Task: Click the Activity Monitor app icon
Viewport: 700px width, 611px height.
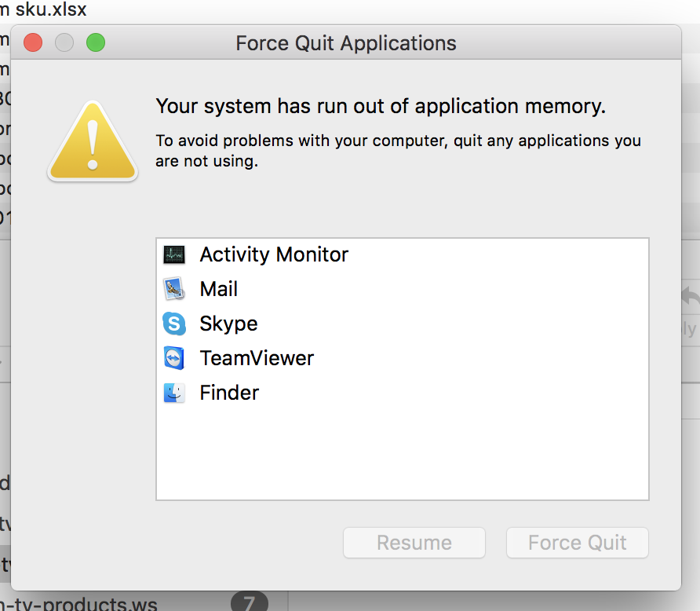Action: (174, 254)
